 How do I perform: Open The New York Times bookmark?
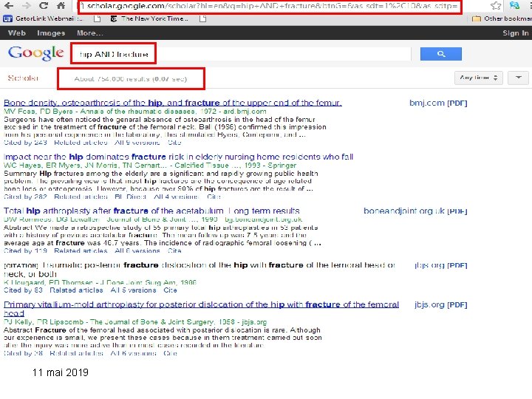pyautogui.click(x=149, y=18)
